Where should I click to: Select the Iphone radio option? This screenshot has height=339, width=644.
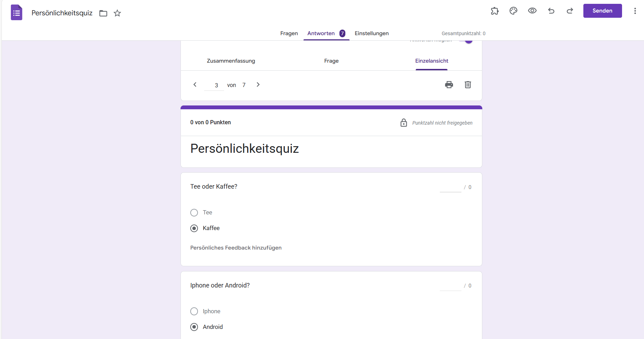[194, 311]
